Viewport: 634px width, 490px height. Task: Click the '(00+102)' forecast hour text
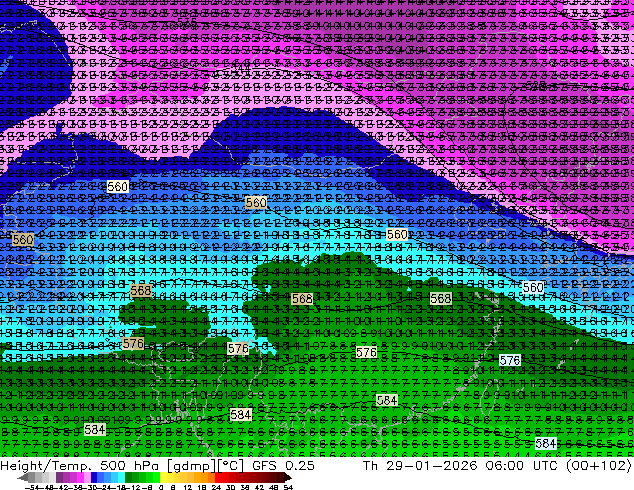(x=598, y=466)
